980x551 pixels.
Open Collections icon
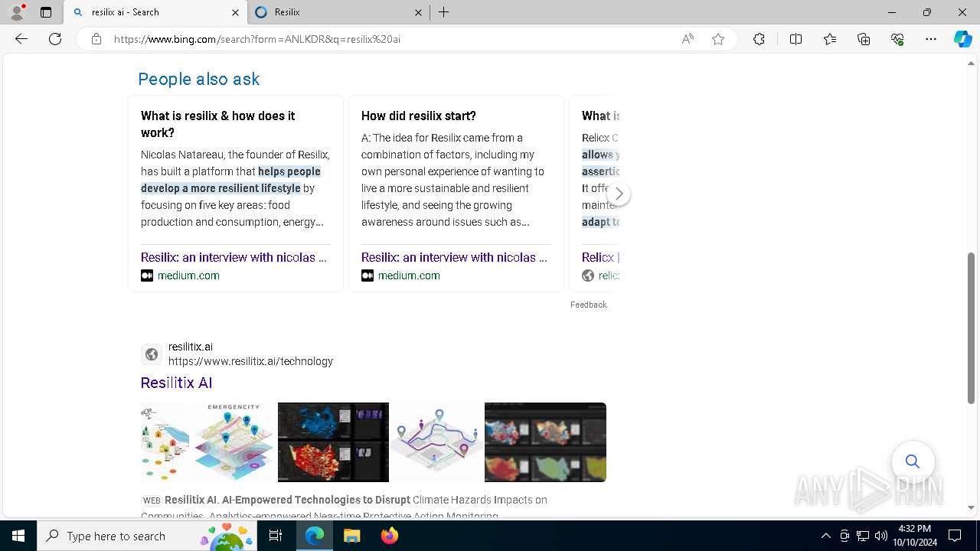pyautogui.click(x=864, y=39)
